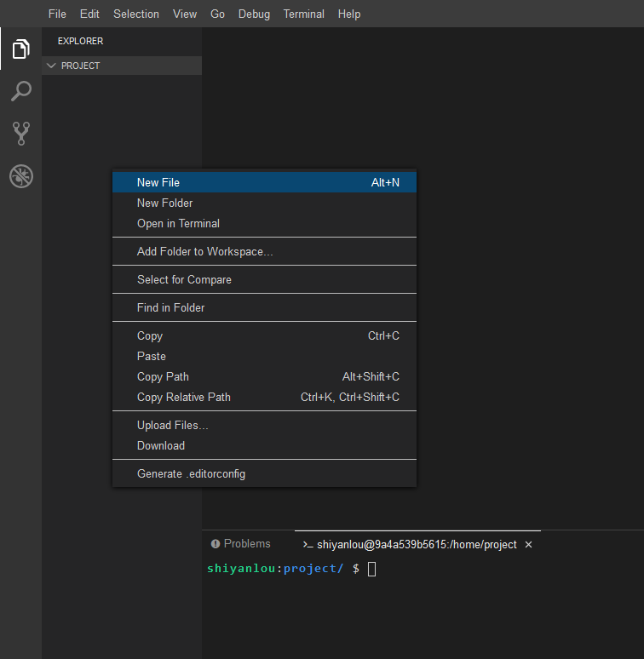Screen dimensions: 644x659
Task: Select Generate .editorconfig entry
Action: 264,473
